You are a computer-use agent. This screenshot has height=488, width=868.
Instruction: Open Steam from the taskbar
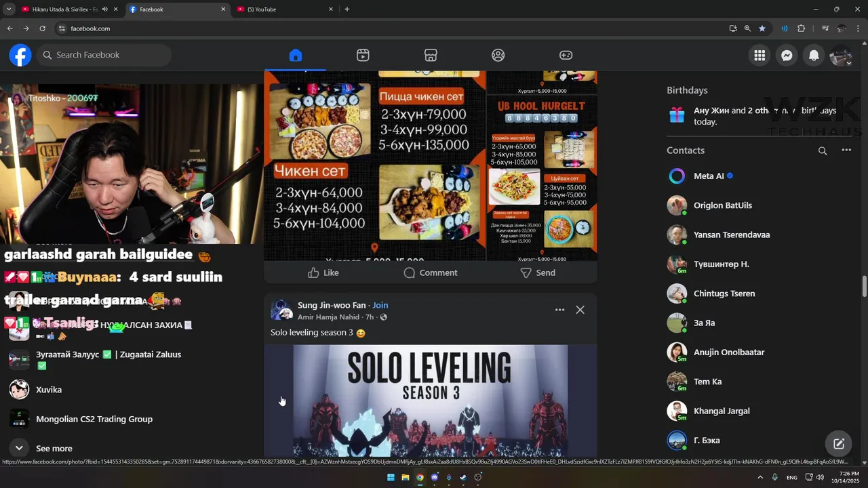point(463,477)
